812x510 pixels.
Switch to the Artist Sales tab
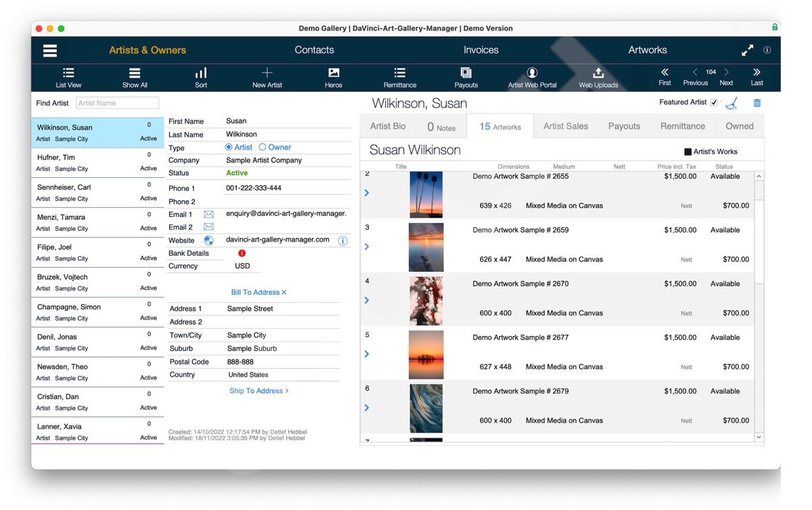pos(565,126)
